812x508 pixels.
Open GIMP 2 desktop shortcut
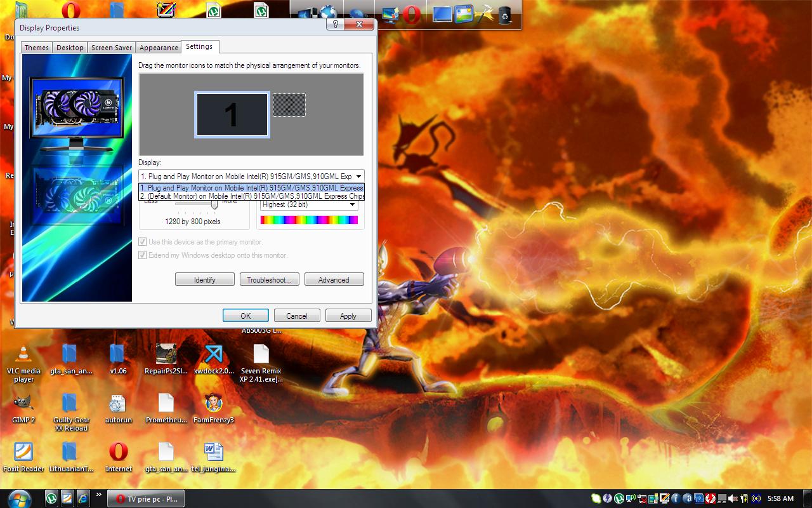[x=23, y=407]
